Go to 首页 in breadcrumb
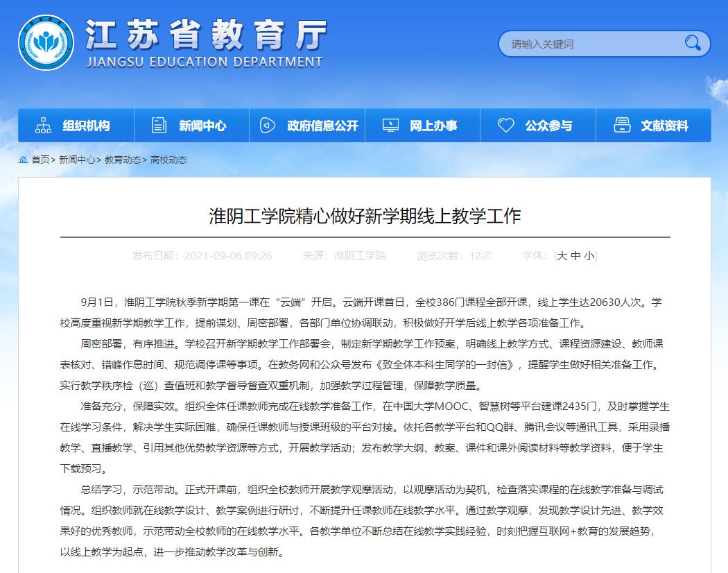728x573 pixels. point(40,160)
